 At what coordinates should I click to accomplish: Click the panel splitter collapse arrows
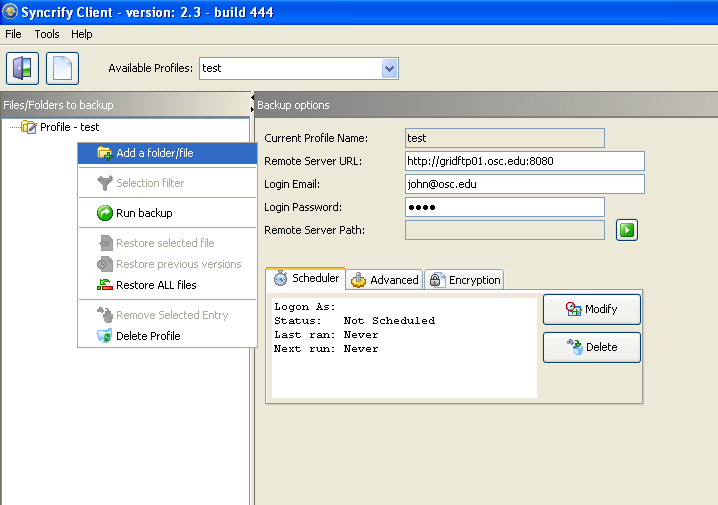pyautogui.click(x=252, y=103)
